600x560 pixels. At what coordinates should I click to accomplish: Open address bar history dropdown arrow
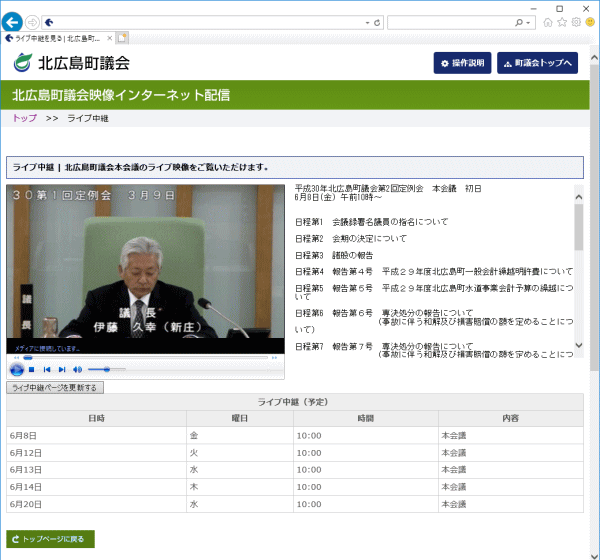[367, 23]
